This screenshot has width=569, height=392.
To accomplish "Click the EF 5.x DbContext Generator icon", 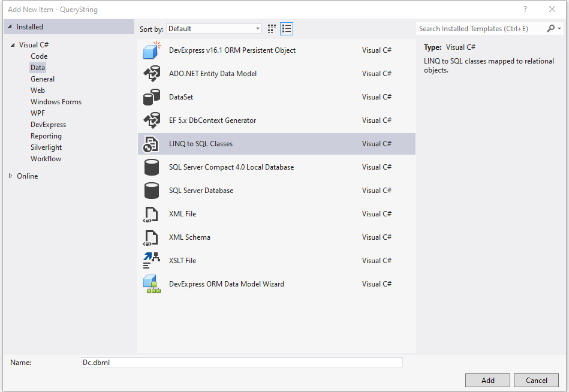I will click(152, 120).
